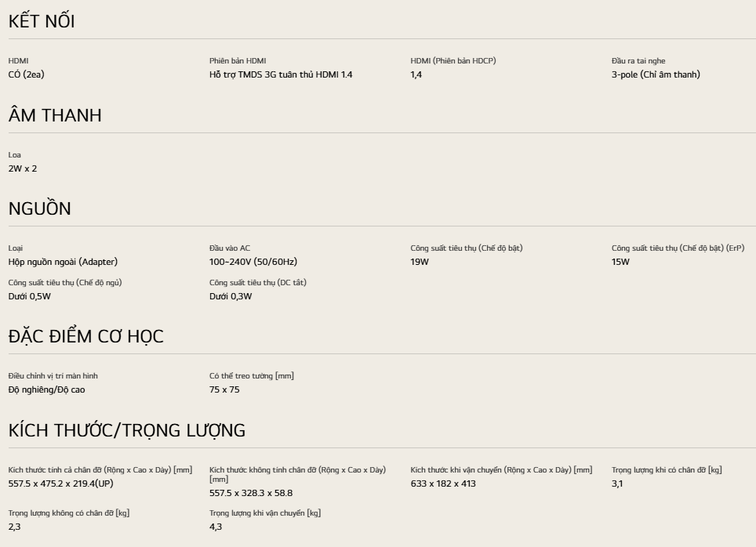Select the text Hỗ trợ TMDS 3G tuân thủ HDMI 1.4
Image resolution: width=756 pixels, height=547 pixels.
point(281,74)
